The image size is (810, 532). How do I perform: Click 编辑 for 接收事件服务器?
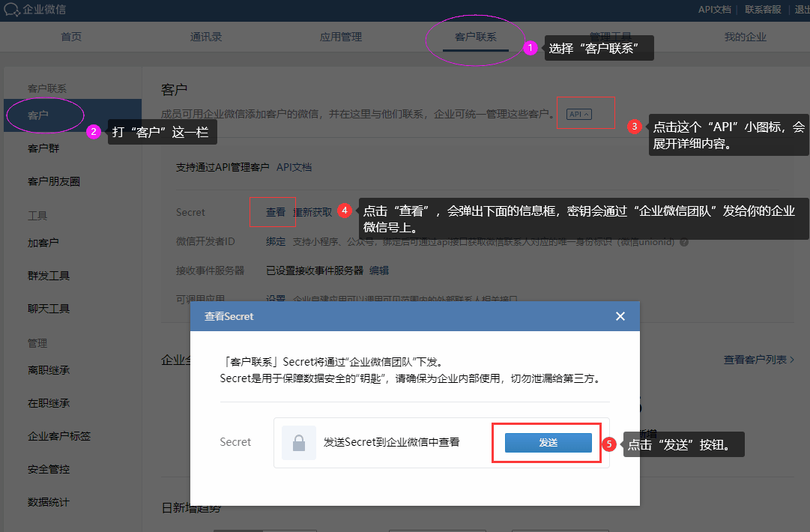(378, 270)
